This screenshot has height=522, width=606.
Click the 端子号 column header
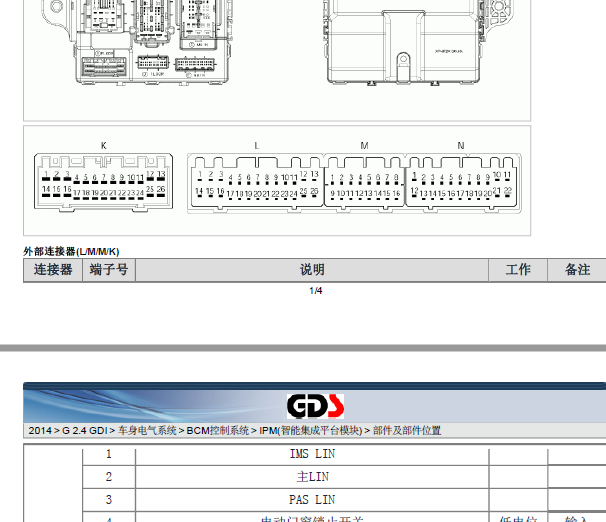point(109,270)
